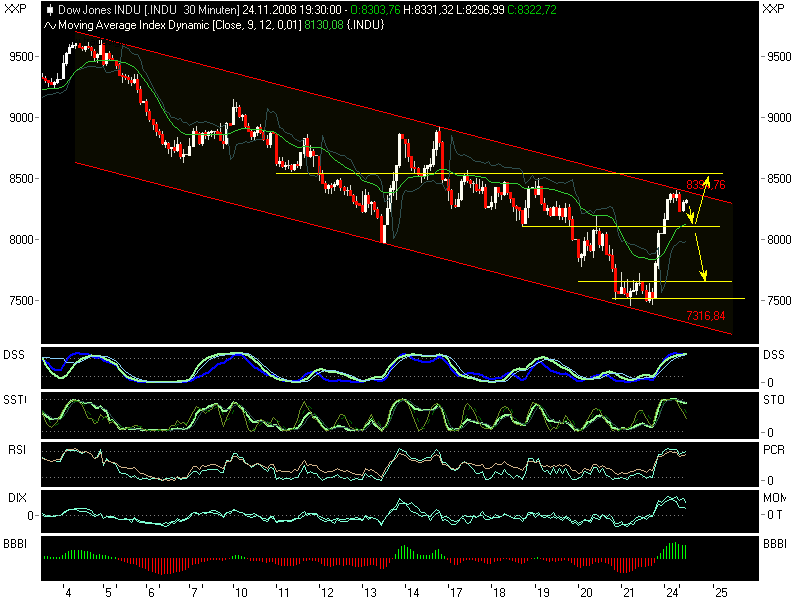The image size is (800, 600).
Task: Click the 9500 label on right price axis
Action: pos(780,56)
